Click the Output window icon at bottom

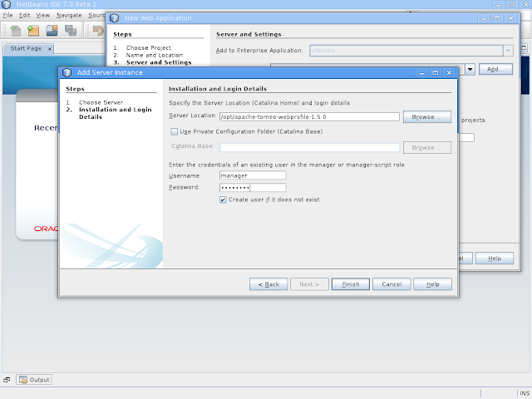click(x=23, y=380)
